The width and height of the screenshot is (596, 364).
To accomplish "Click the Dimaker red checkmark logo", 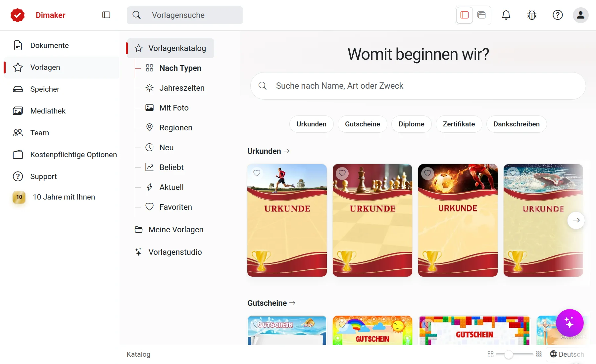I will point(18,15).
